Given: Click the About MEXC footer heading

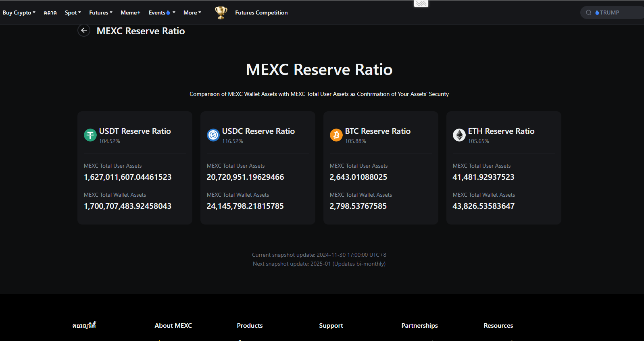Looking at the screenshot, I should [x=173, y=325].
